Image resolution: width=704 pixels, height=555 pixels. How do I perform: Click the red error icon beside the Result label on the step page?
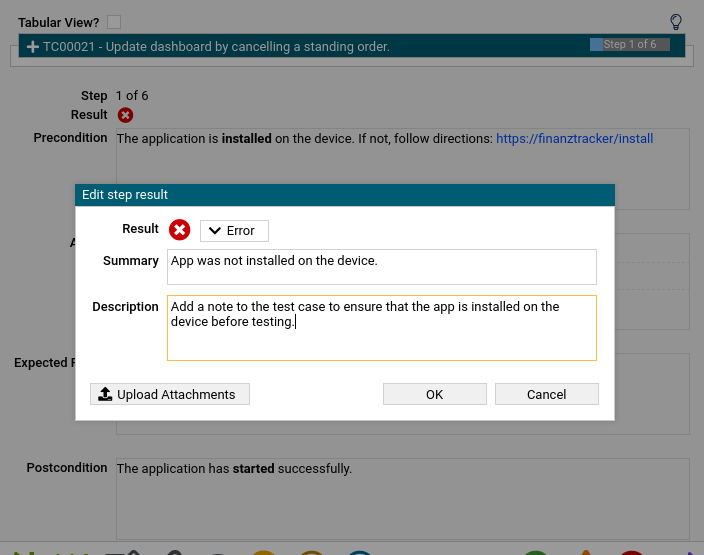pos(125,115)
